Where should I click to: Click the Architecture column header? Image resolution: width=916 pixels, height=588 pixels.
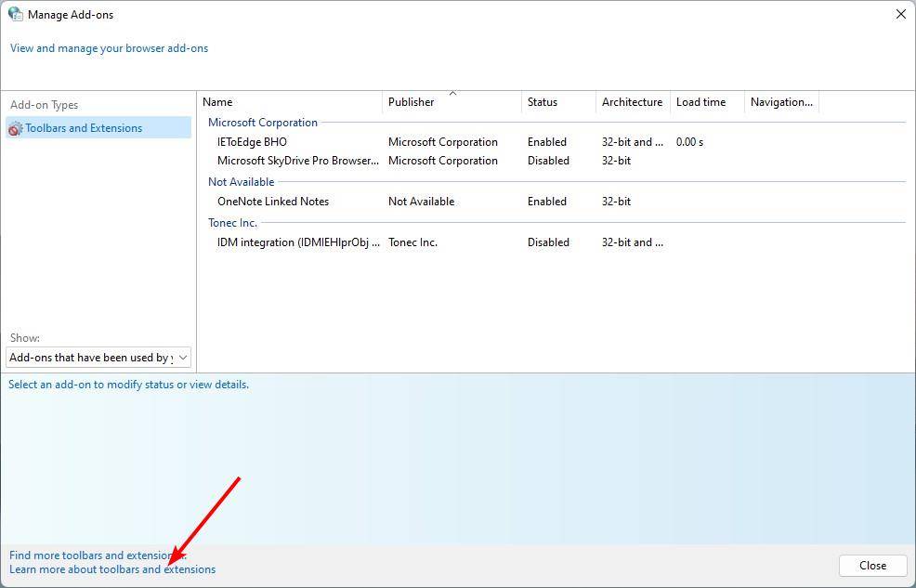pyautogui.click(x=632, y=102)
